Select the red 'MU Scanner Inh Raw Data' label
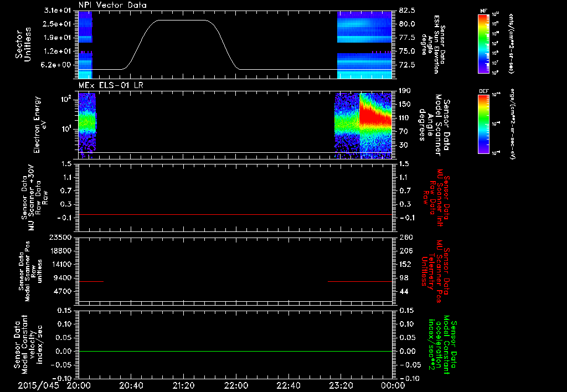Screen dimensions: 567x392 [436, 198]
